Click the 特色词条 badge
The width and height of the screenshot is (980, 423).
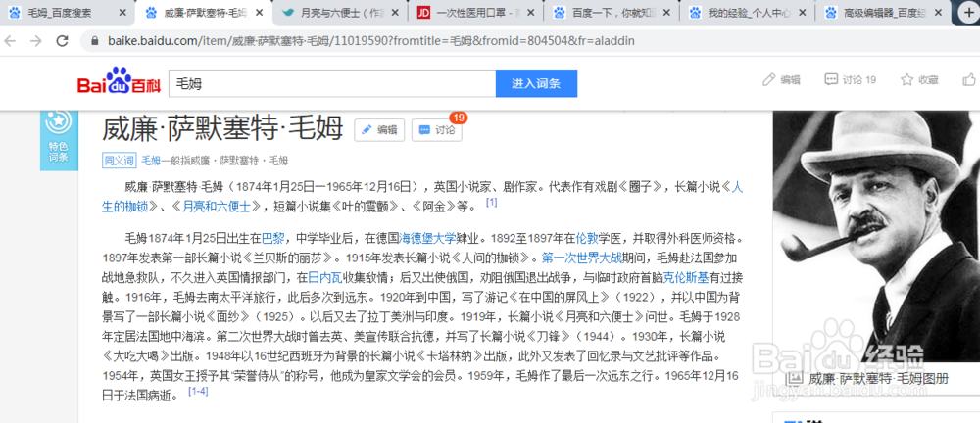pyautogui.click(x=59, y=141)
